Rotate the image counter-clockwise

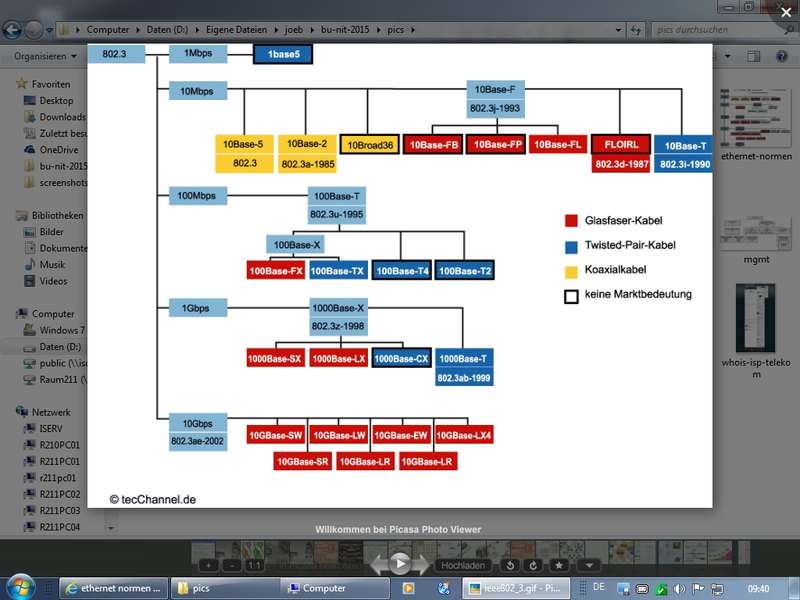point(510,565)
